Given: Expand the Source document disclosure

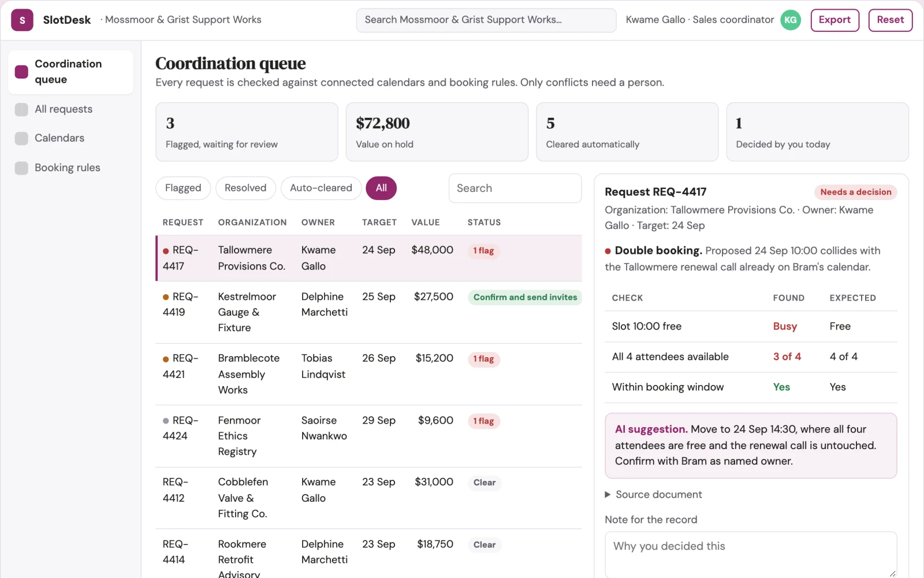Looking at the screenshot, I should point(653,495).
